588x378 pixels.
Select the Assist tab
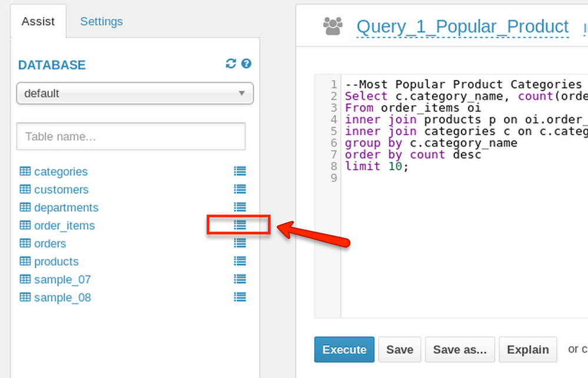[38, 22]
